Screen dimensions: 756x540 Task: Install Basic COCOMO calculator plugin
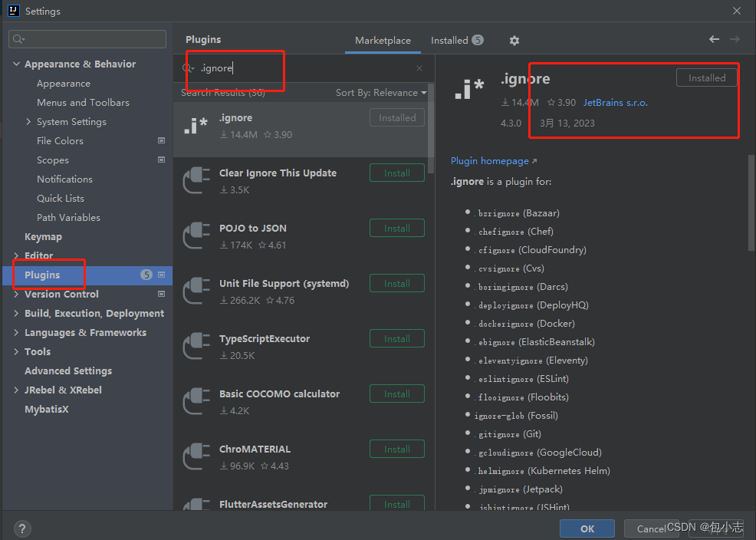(397, 394)
